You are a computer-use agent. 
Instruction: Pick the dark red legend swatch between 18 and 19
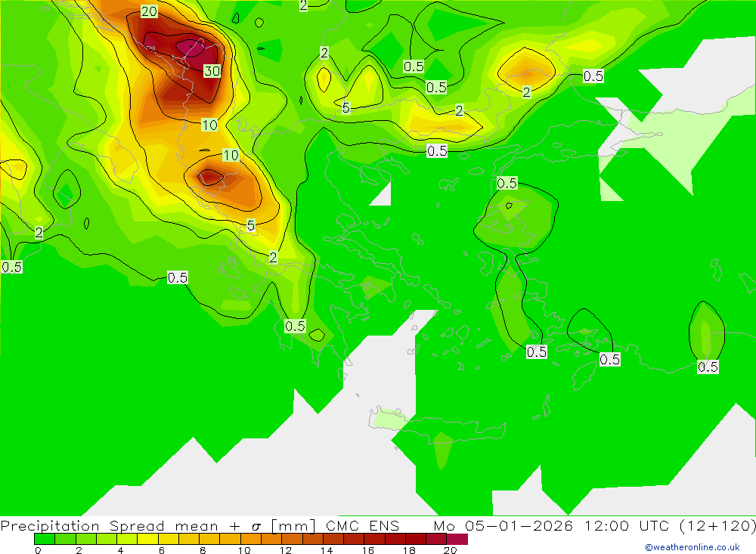pos(416,539)
